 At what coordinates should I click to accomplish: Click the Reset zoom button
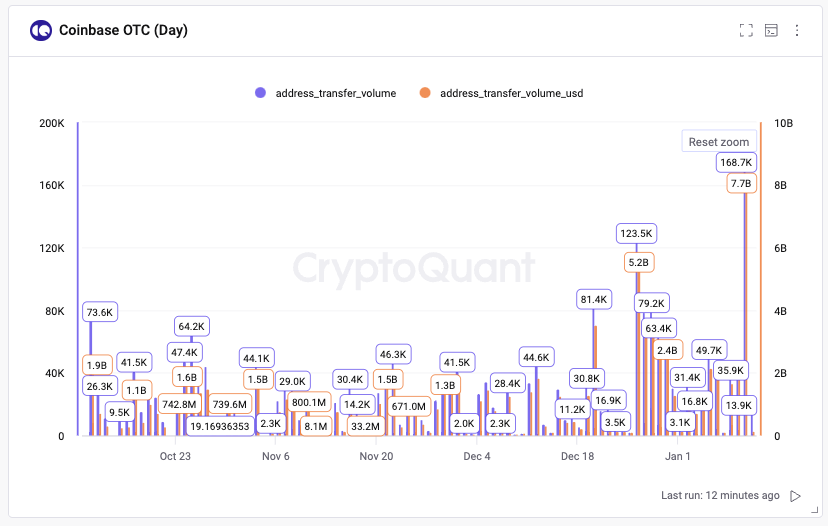point(719,142)
